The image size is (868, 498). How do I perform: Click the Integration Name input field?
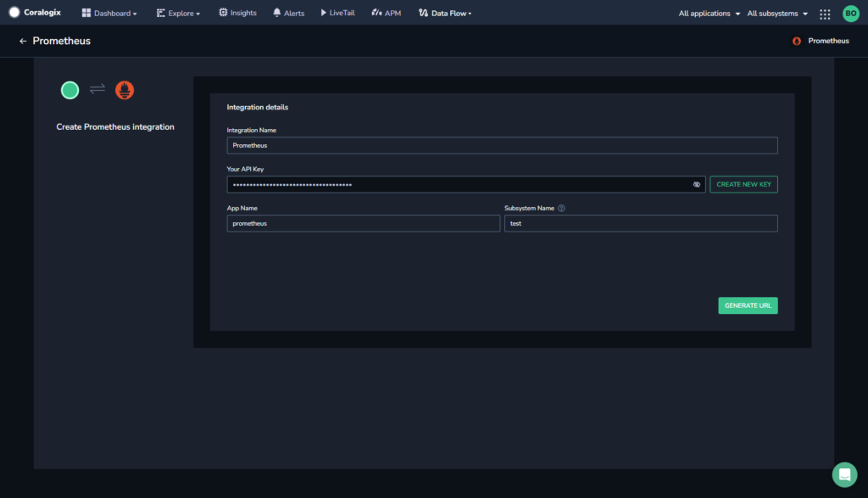tap(502, 146)
